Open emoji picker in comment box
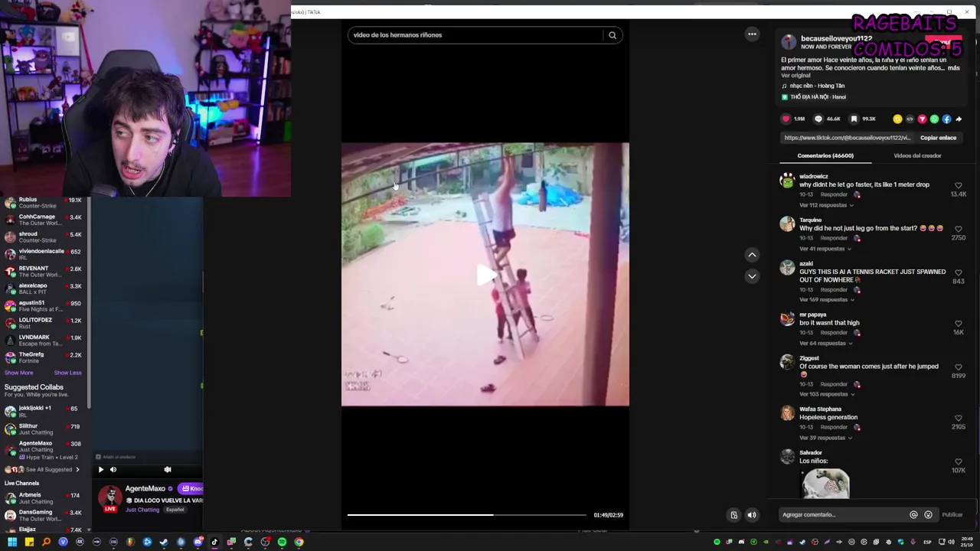This screenshot has width=980, height=551. [928, 515]
